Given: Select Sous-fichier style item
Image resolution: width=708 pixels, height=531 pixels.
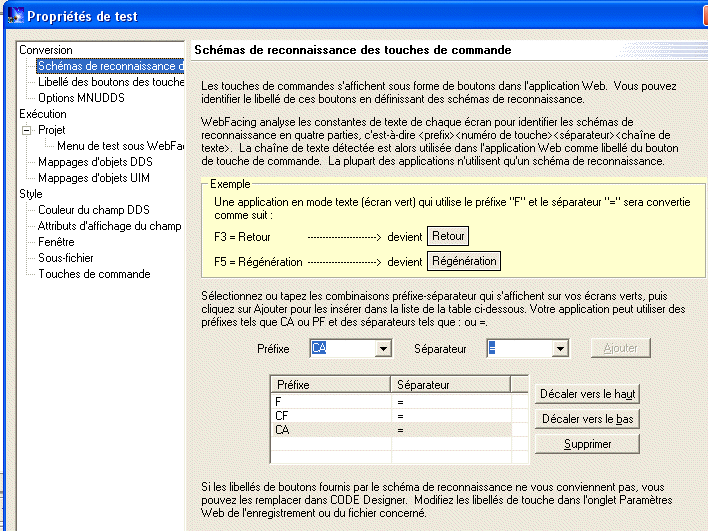Looking at the screenshot, I should click(x=66, y=258).
